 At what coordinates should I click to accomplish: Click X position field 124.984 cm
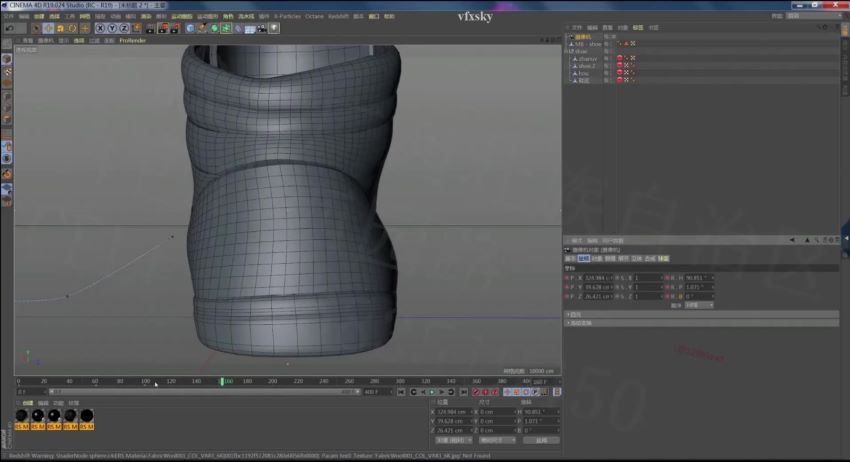[453, 412]
